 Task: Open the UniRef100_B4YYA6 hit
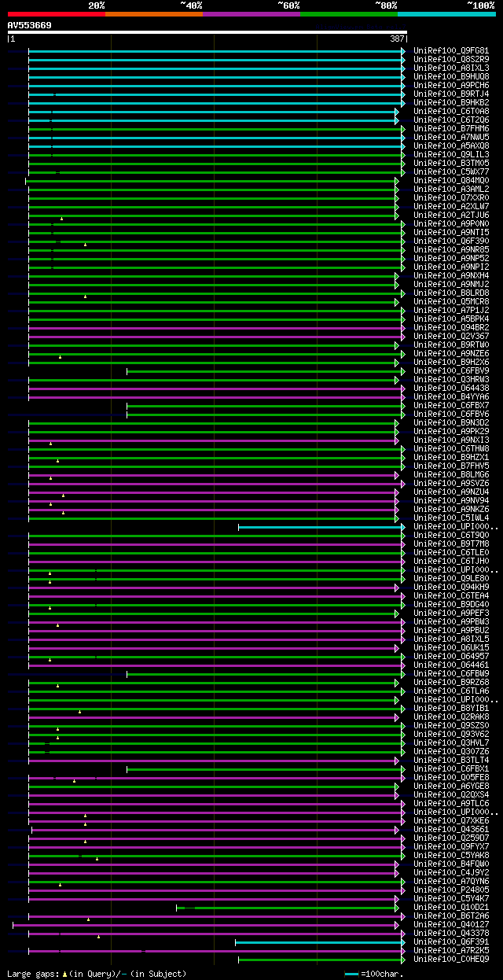[452, 397]
